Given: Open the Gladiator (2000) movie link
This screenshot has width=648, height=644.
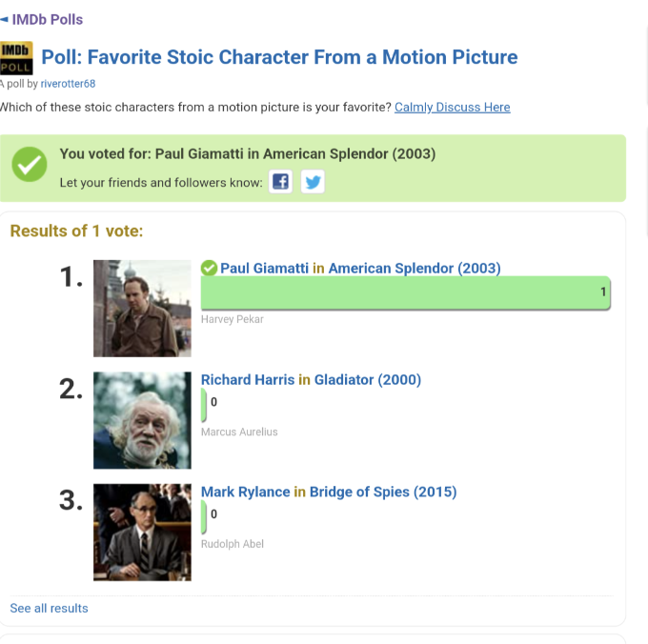Looking at the screenshot, I should click(x=368, y=380).
